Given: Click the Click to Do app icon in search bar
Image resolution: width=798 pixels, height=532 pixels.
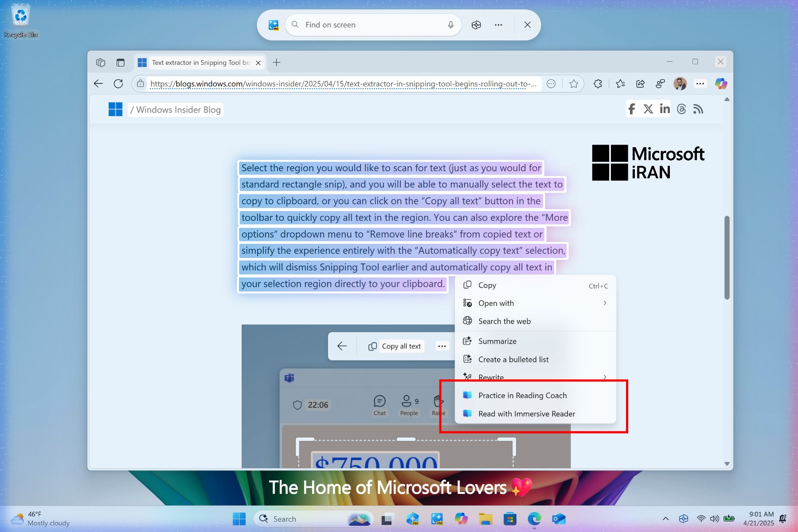Looking at the screenshot, I should [x=274, y=25].
